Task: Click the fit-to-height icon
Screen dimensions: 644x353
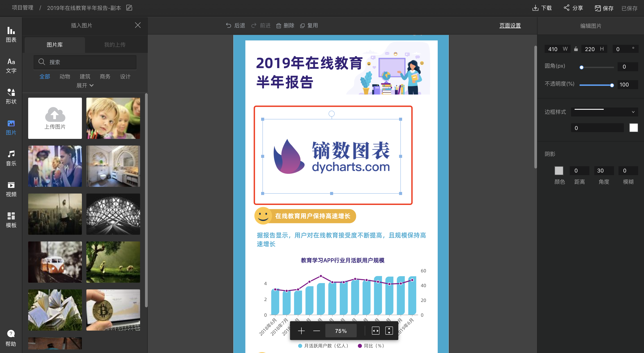Action: coord(389,331)
